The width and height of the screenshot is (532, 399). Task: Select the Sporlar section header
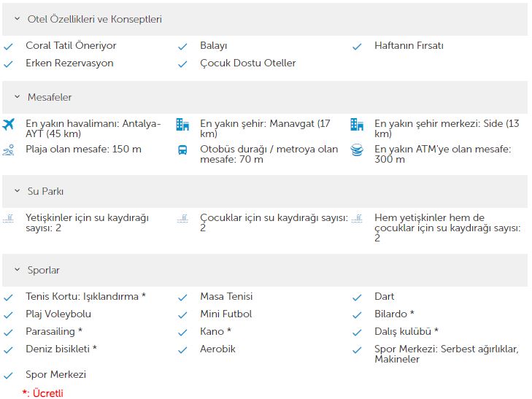[265, 270]
